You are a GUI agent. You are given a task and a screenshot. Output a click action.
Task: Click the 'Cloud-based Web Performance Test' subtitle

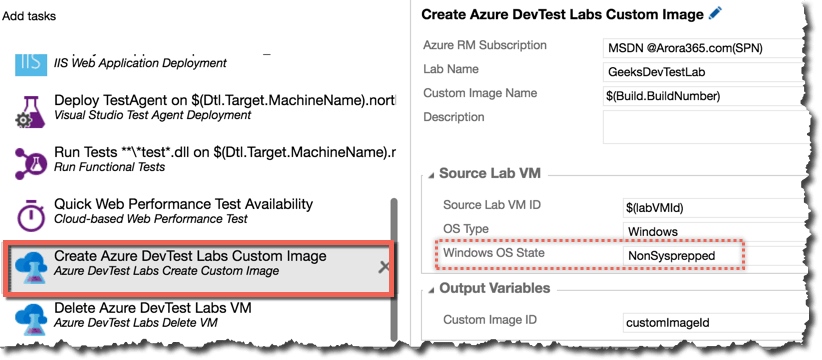click(x=151, y=219)
